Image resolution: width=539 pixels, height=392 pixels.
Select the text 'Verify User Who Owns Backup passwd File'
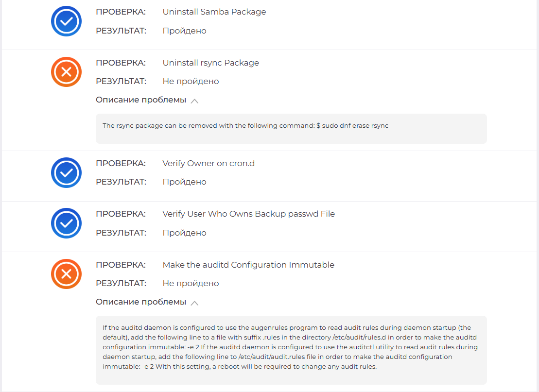point(248,214)
